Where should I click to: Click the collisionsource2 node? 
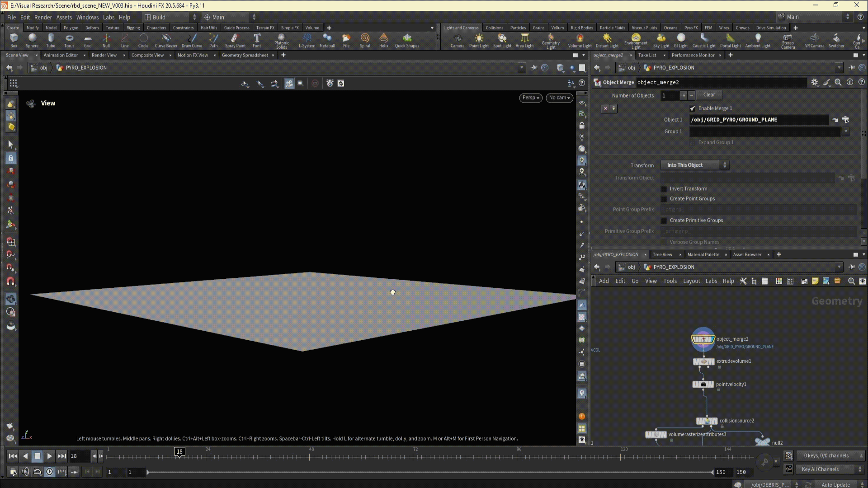click(x=706, y=421)
